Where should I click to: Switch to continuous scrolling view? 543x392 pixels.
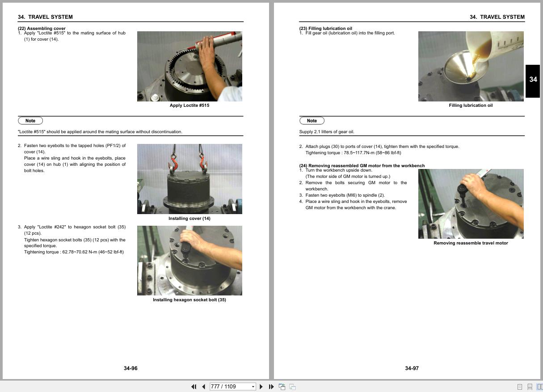[530, 387]
